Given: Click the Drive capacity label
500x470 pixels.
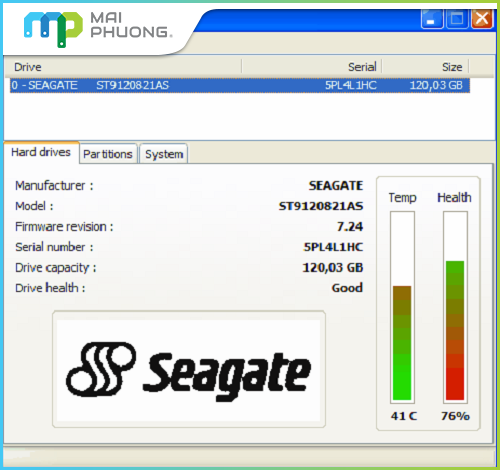Looking at the screenshot, I should (x=55, y=268).
